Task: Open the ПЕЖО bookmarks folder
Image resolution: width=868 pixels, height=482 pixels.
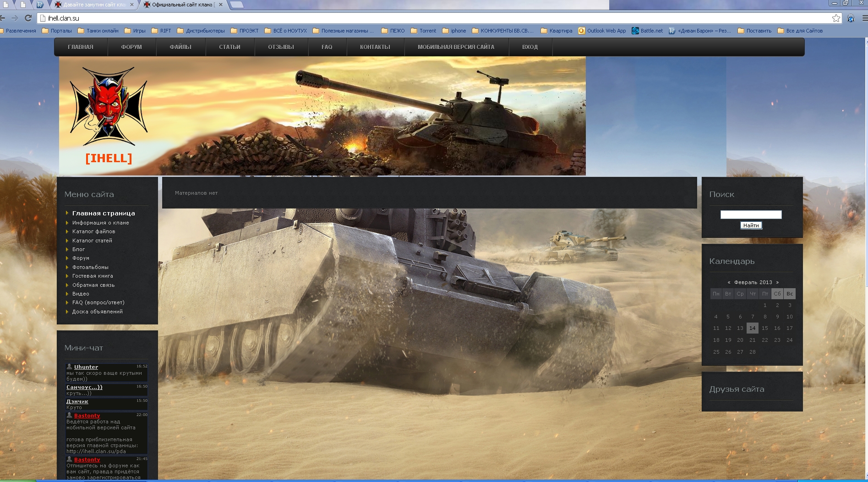Action: coord(393,31)
